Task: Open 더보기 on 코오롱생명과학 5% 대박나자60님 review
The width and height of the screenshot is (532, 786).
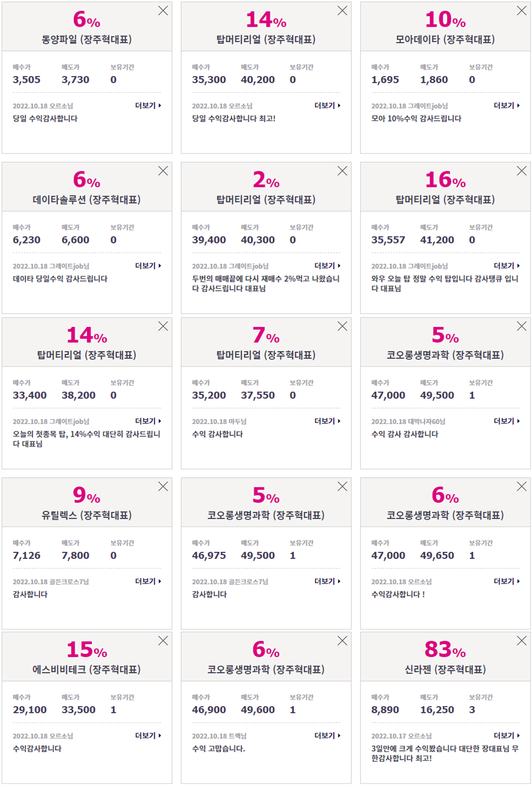Action: [x=507, y=421]
